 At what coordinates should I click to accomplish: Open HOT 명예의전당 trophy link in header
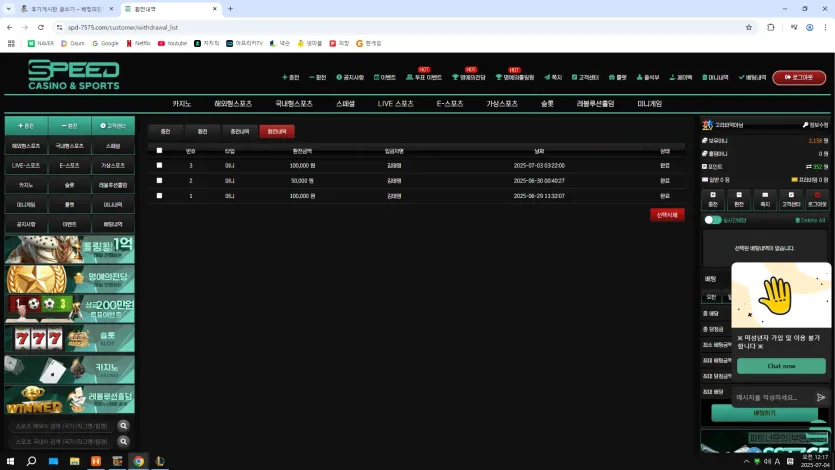469,77
